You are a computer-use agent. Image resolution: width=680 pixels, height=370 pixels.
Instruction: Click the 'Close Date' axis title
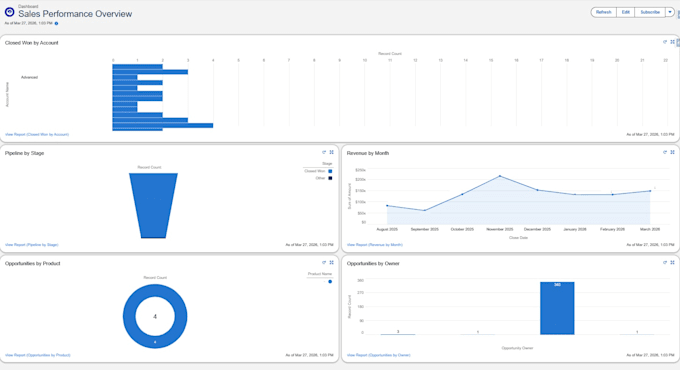[518, 238]
